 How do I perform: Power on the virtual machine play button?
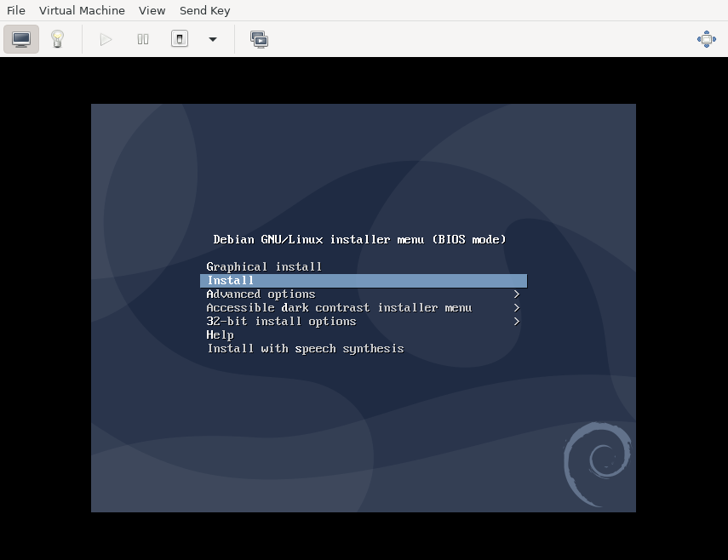pos(106,39)
